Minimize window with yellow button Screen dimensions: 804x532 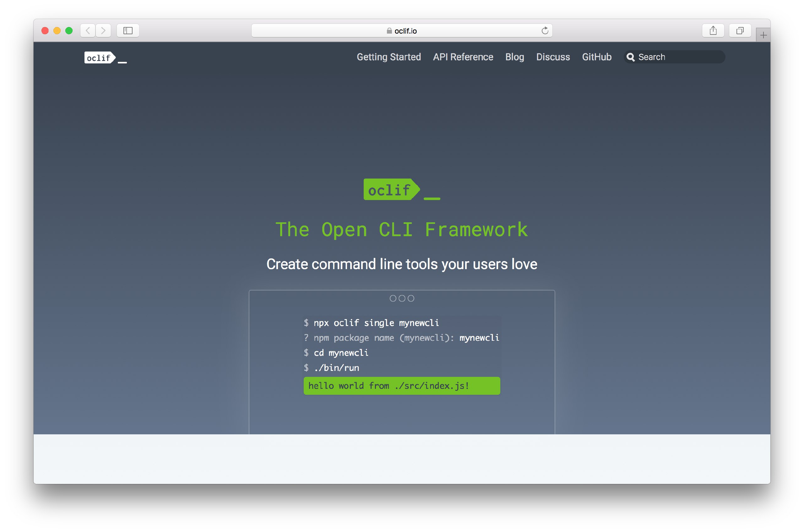click(57, 30)
